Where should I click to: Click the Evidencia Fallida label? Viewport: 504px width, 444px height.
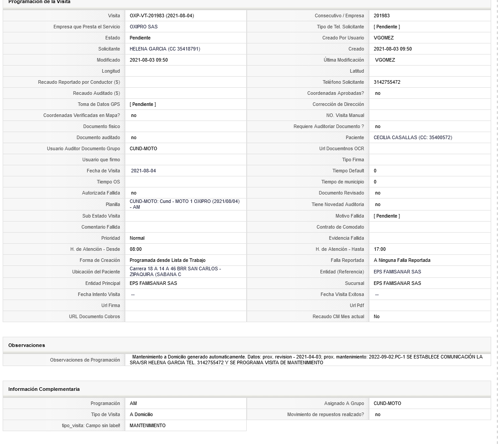pos(346,238)
